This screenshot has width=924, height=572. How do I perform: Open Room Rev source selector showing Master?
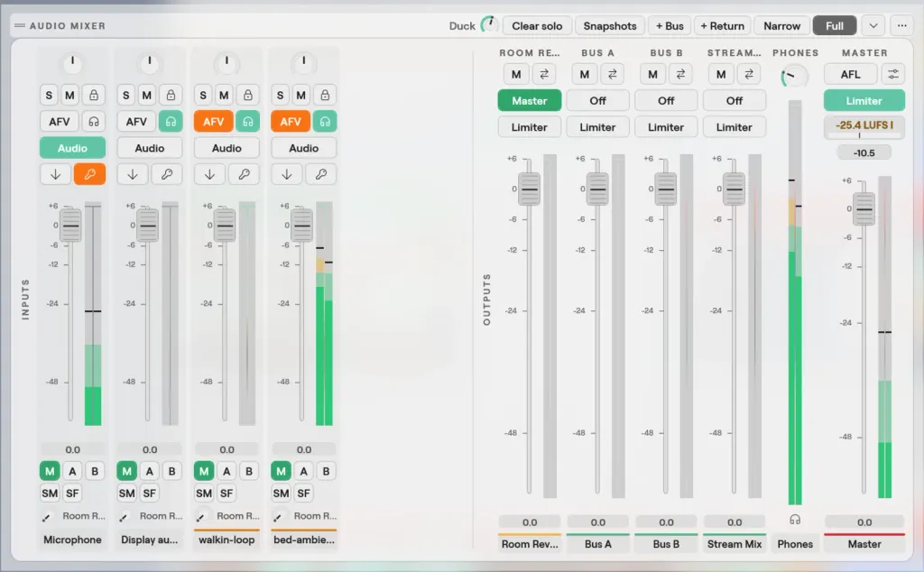529,101
